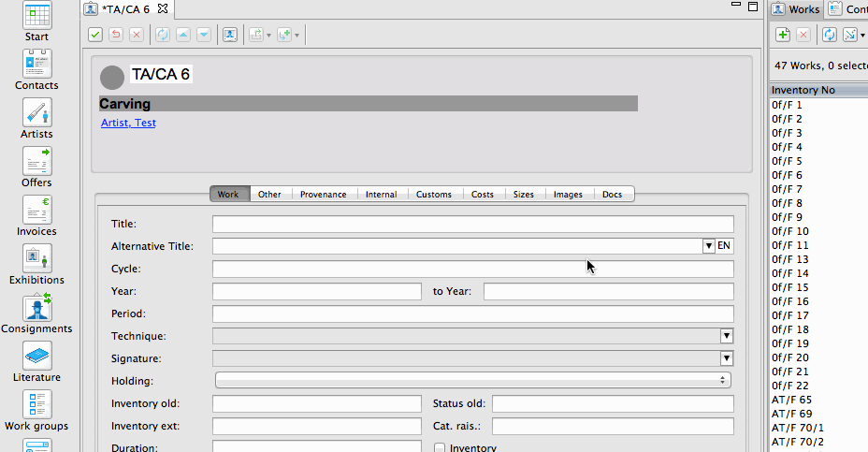Switch to the Work tab
The height and width of the screenshot is (452, 868).
point(228,195)
